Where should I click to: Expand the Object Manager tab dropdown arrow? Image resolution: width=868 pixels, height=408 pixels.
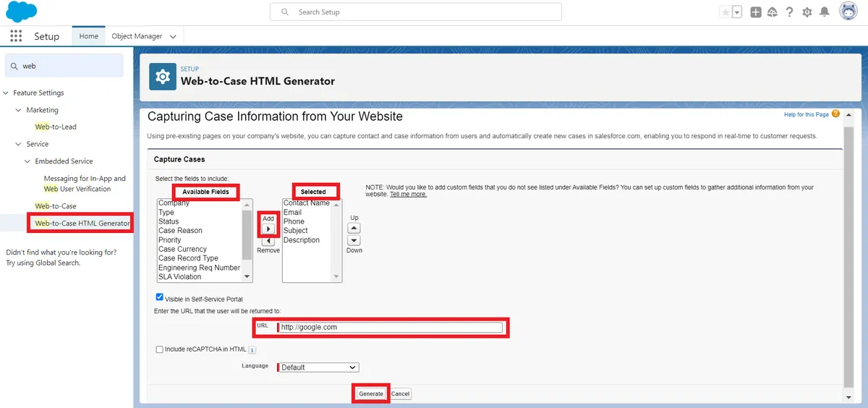point(173,37)
